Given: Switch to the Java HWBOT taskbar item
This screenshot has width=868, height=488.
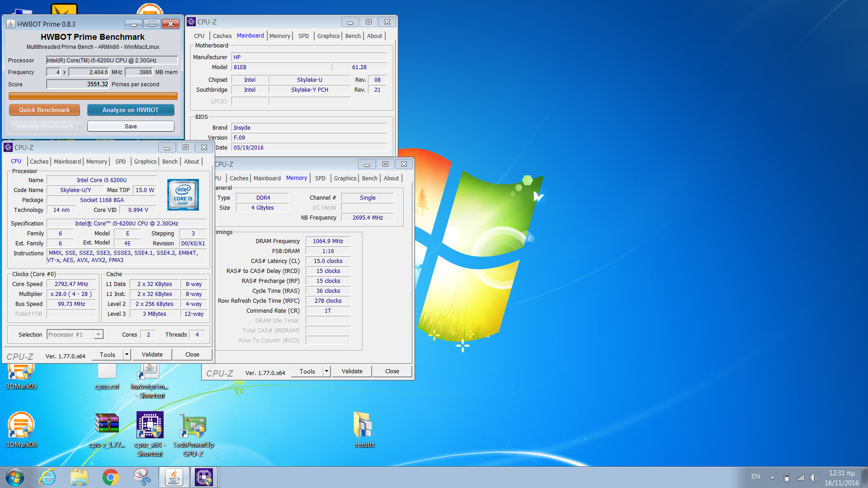Looking at the screenshot, I should click(174, 477).
